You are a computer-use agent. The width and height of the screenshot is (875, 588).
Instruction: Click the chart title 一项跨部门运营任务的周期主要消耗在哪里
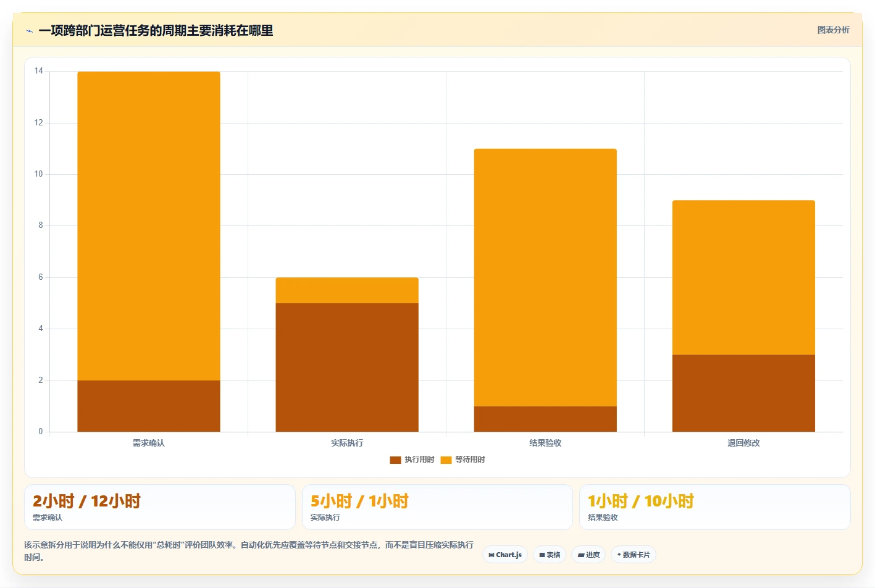(156, 30)
